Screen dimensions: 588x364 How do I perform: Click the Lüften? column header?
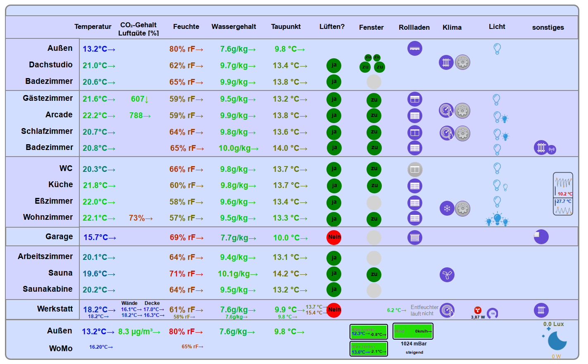coord(332,26)
